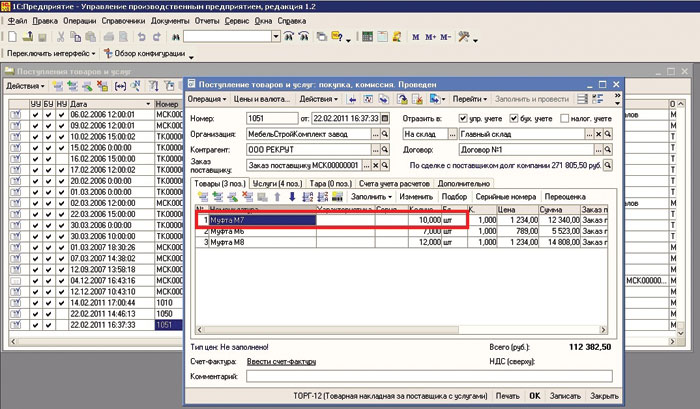Clear the Заказ поставщику field with X
The image size is (700, 409).
click(376, 166)
